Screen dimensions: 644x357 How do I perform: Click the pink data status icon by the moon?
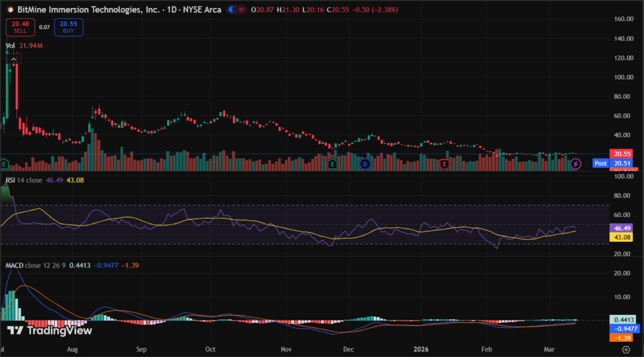click(x=243, y=10)
